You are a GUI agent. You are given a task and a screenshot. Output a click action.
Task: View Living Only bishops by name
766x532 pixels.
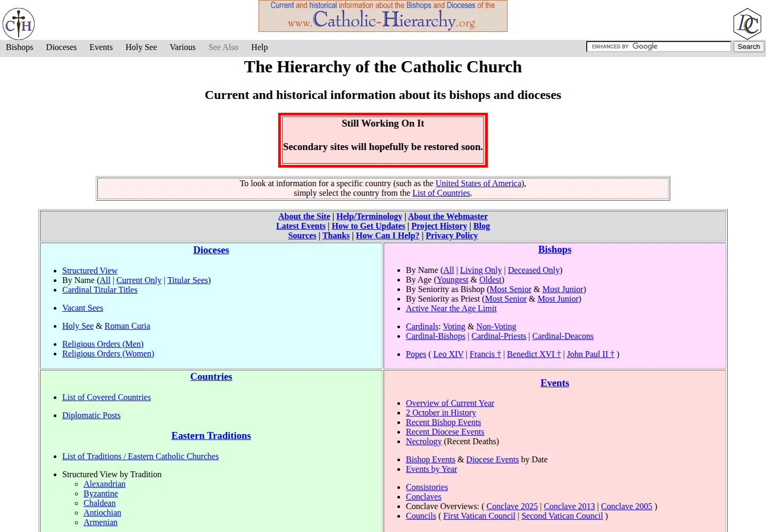click(x=481, y=270)
